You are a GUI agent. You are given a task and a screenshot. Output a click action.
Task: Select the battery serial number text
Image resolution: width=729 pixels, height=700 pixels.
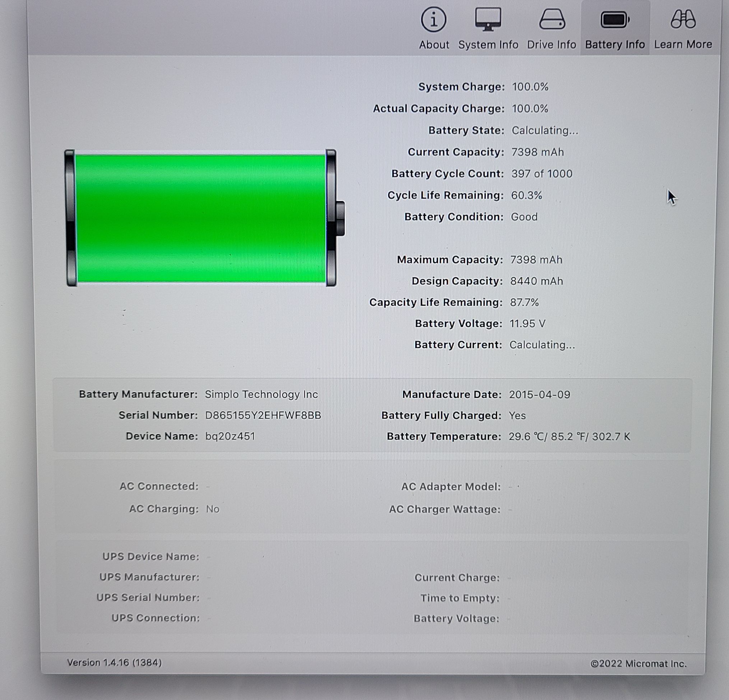tap(263, 415)
